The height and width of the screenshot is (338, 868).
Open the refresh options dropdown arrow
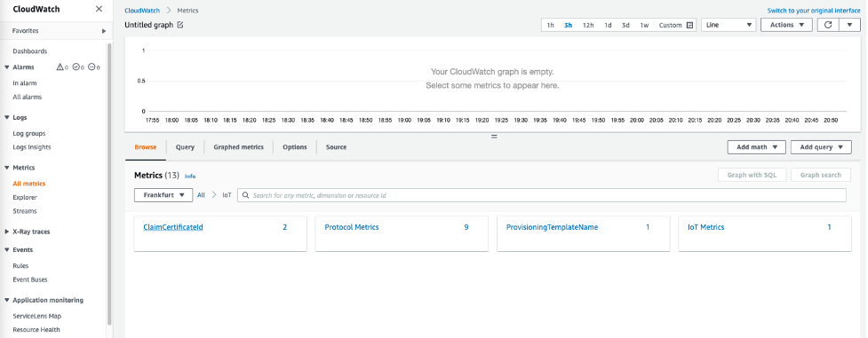coord(849,25)
